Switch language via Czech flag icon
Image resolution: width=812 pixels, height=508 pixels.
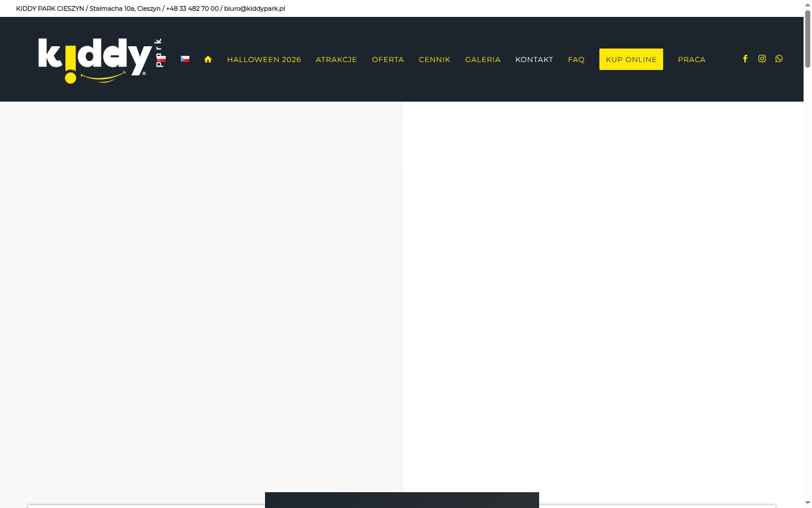click(185, 59)
